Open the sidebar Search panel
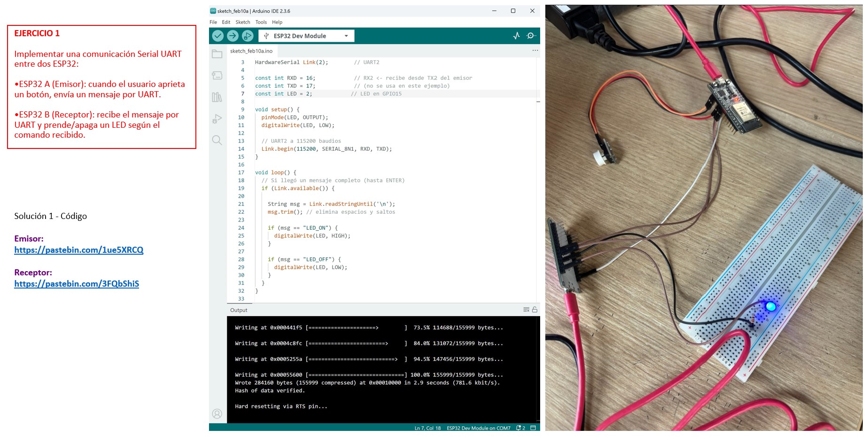The width and height of the screenshot is (868, 437). click(217, 140)
